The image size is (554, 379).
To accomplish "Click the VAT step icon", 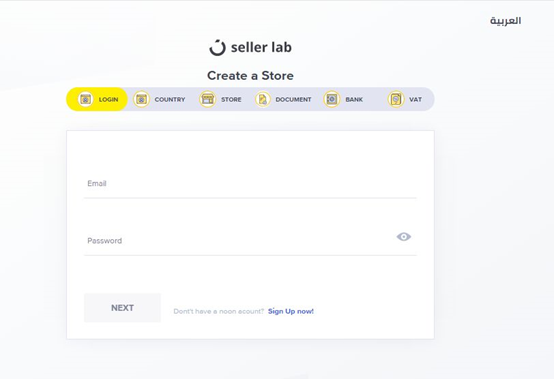I will [x=396, y=99].
